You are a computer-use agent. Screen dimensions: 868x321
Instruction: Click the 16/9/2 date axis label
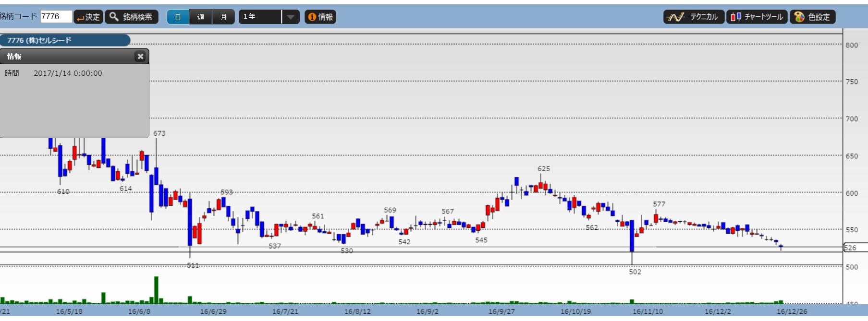pos(428,312)
